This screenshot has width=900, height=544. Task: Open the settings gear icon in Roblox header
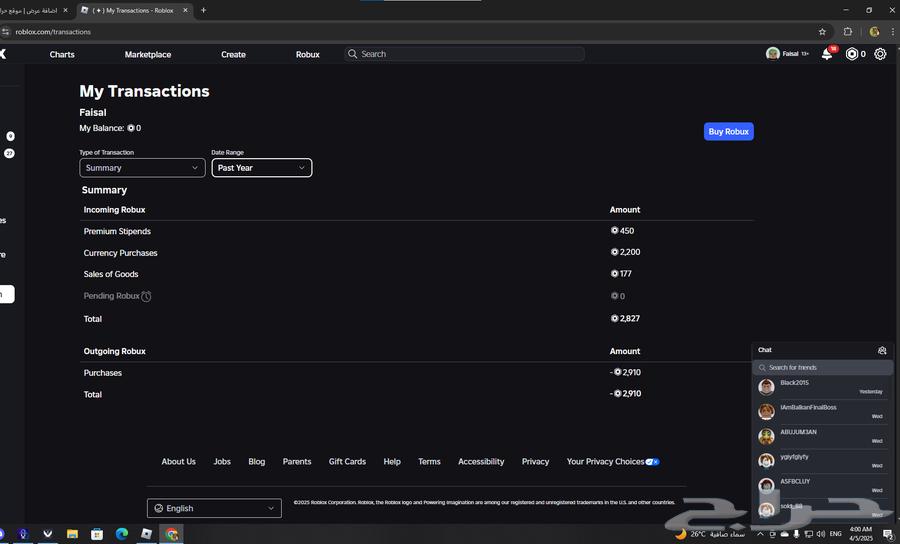[880, 54]
